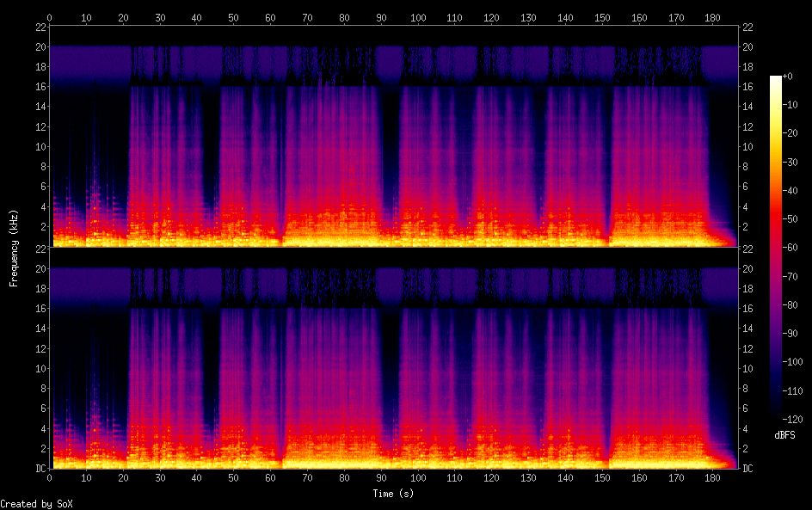Click "150" on the bottom time axis
Image resolution: width=812 pixels, height=510 pixels.
pos(602,478)
